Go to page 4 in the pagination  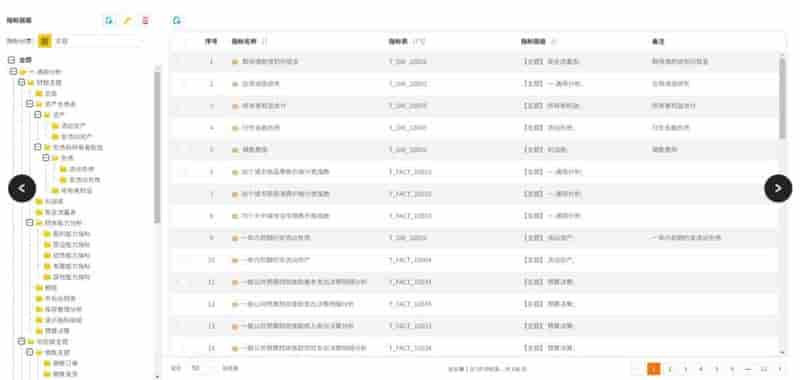click(702, 369)
